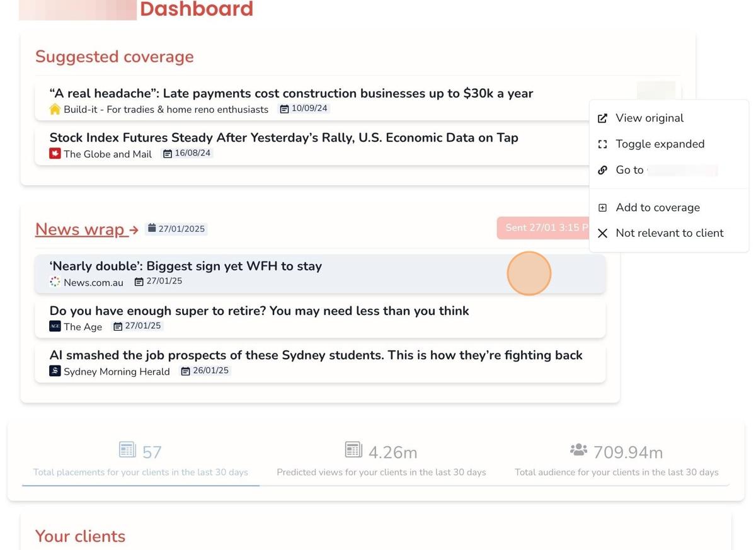
Task: Click the Sydney Morning Herald logo icon
Action: point(54,371)
